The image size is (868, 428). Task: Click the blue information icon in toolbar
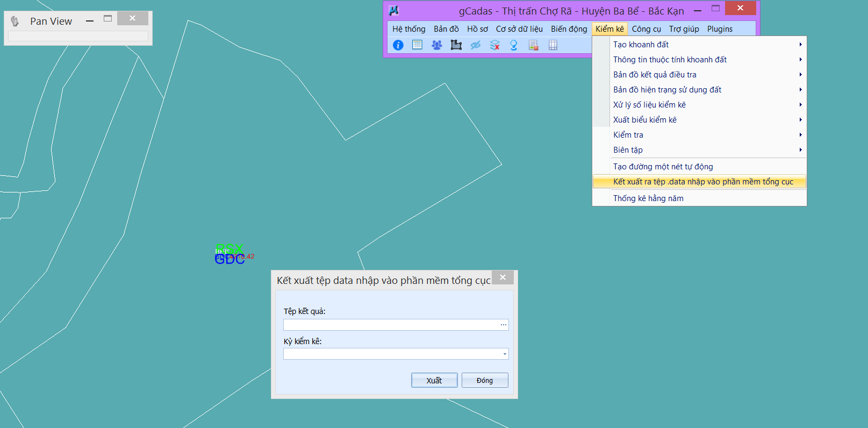(398, 45)
